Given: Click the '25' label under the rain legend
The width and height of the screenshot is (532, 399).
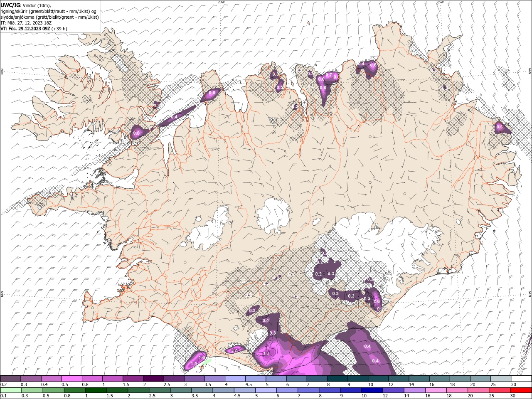Looking at the screenshot, I should point(491,396).
